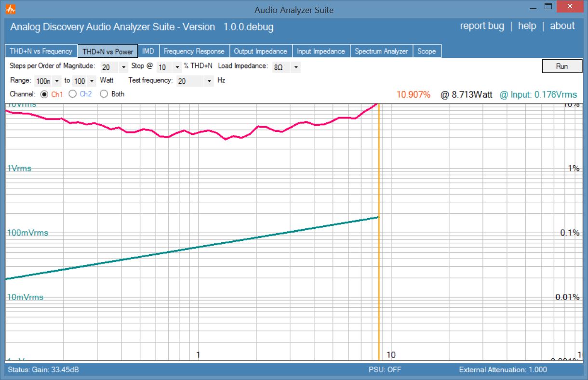The width and height of the screenshot is (588, 380).
Task: Click the 1Vrms axis label
Action: (x=19, y=169)
